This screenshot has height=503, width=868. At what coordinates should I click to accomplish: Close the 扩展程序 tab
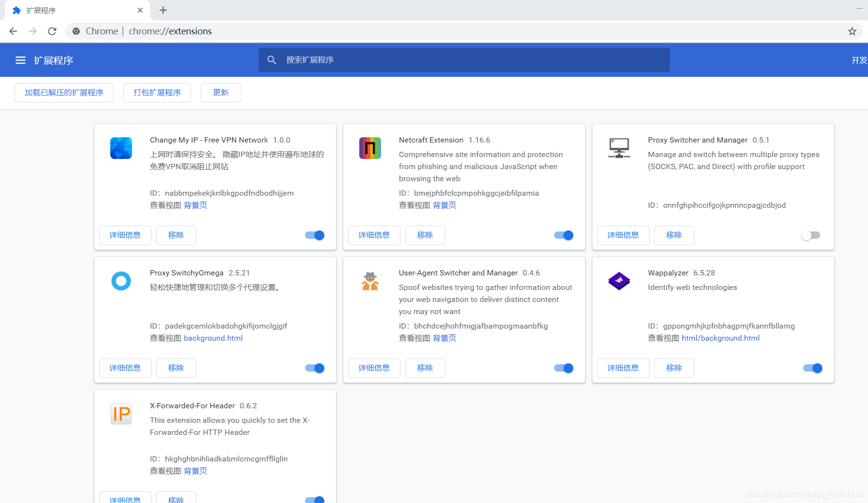point(140,10)
